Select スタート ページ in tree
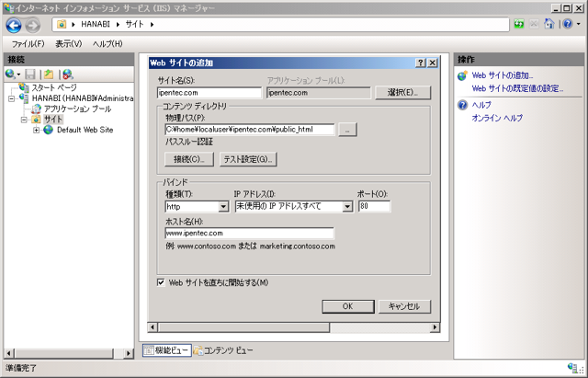Viewport: 588px width, 378px height. tap(54, 87)
